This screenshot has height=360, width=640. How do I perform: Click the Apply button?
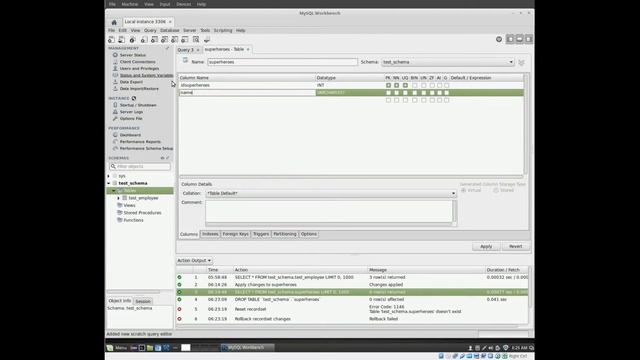pos(486,247)
